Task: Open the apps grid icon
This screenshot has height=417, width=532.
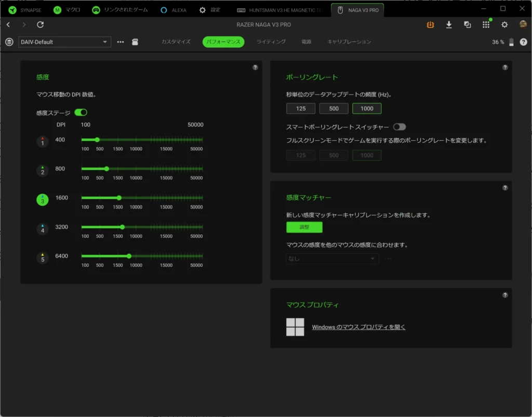Action: (x=486, y=24)
